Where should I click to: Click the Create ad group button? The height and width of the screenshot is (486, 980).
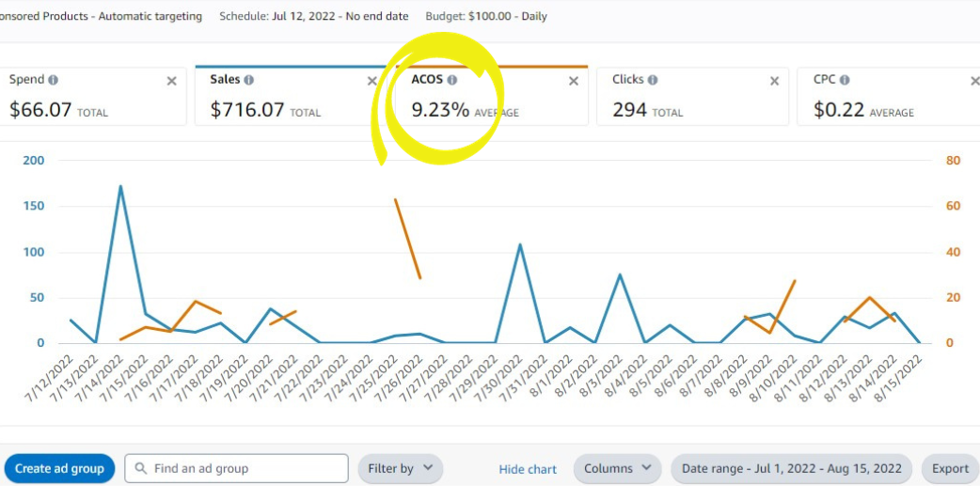(59, 468)
